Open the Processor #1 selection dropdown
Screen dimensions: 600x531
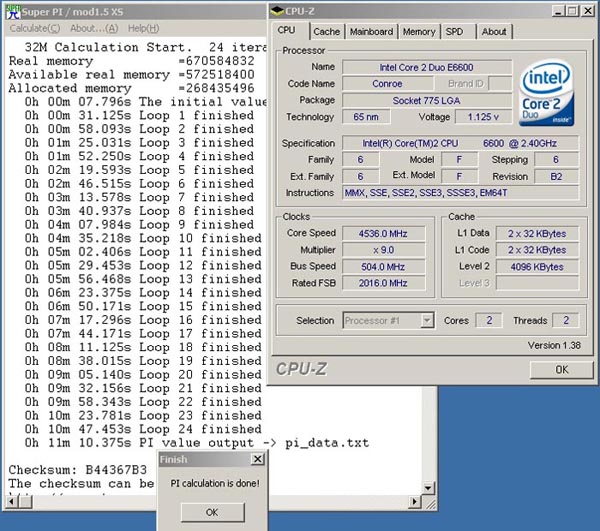427,320
